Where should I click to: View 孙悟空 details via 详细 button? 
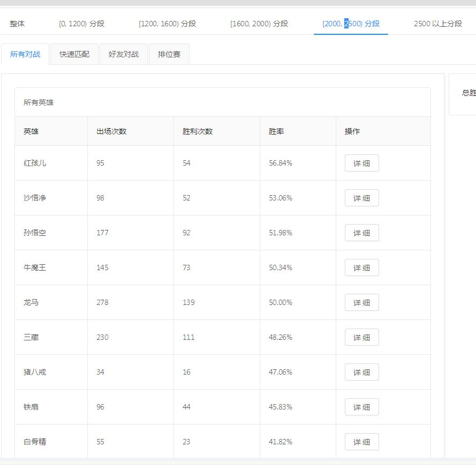[361, 233]
